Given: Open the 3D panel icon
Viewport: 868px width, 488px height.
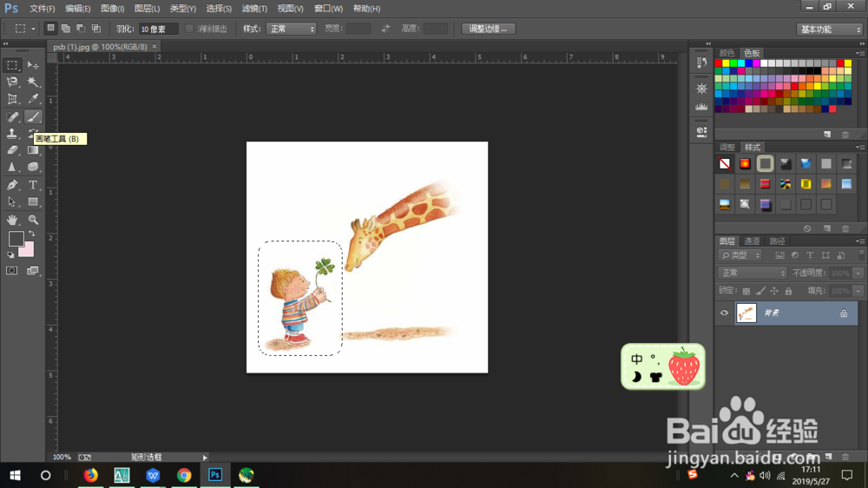Looking at the screenshot, I should pyautogui.click(x=702, y=132).
